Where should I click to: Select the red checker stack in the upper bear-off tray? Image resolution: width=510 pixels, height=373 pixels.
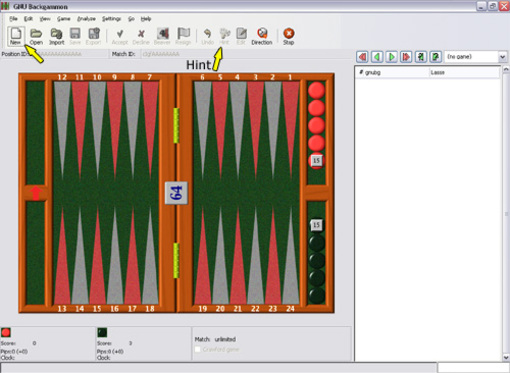coord(316,125)
